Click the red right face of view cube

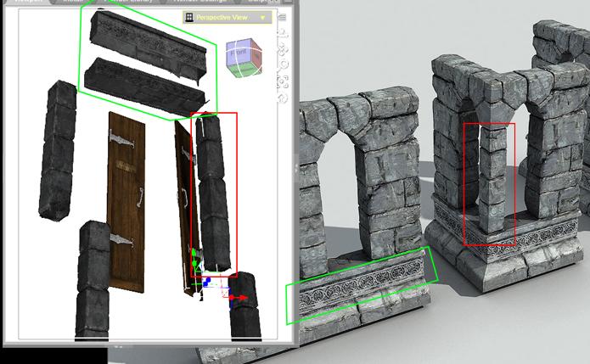click(256, 55)
